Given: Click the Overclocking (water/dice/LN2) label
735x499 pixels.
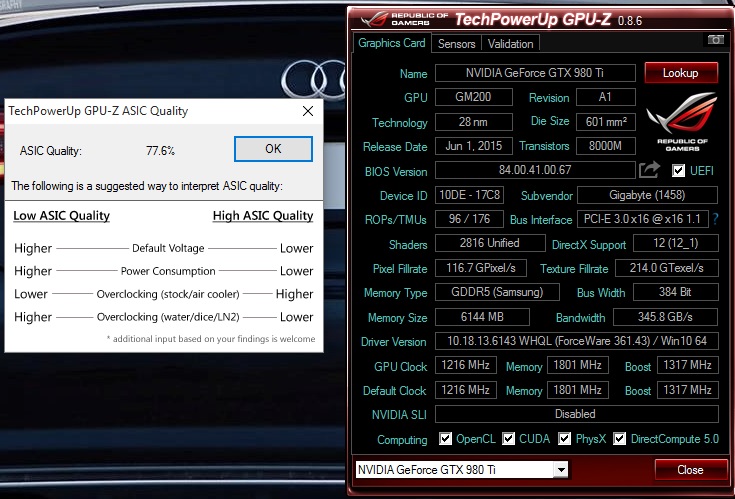Looking at the screenshot, I should [x=168, y=317].
